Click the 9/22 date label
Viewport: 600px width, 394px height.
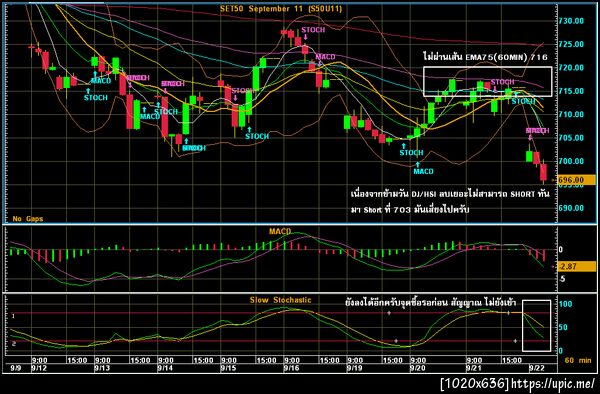point(536,368)
